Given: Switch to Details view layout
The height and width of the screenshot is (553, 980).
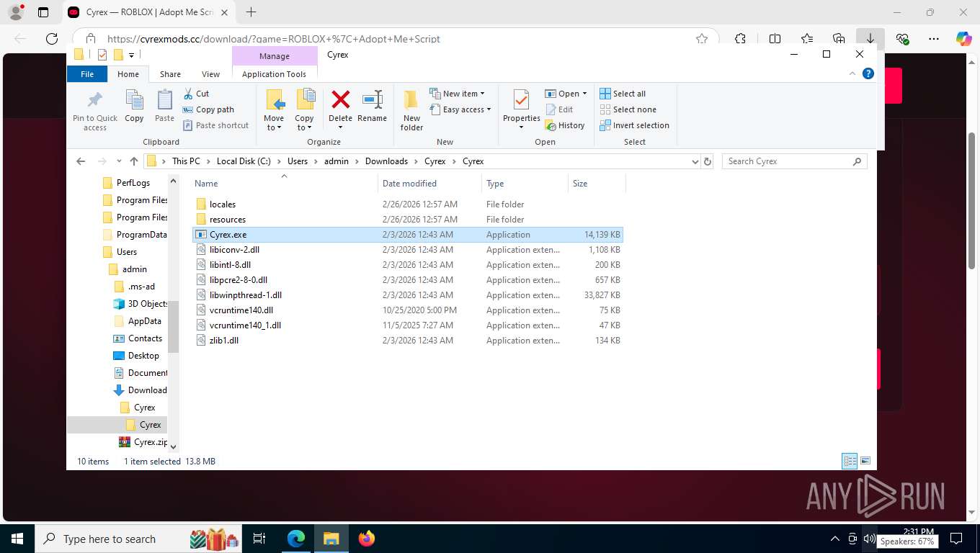Looking at the screenshot, I should (x=850, y=461).
